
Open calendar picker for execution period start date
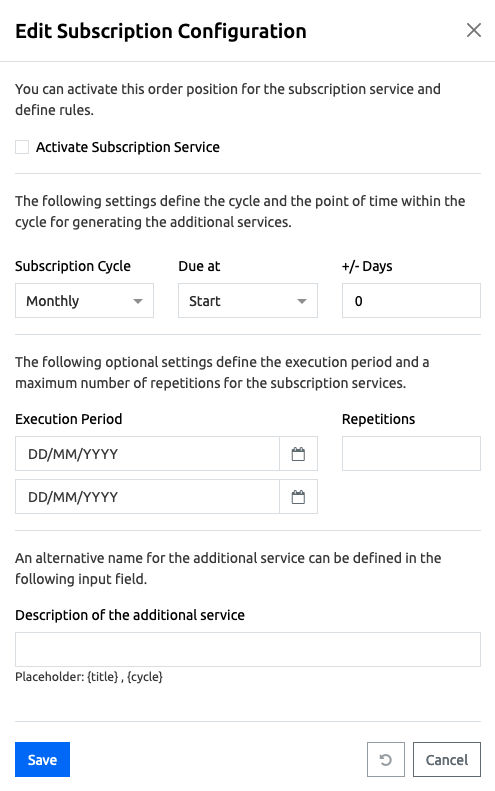coord(298,454)
